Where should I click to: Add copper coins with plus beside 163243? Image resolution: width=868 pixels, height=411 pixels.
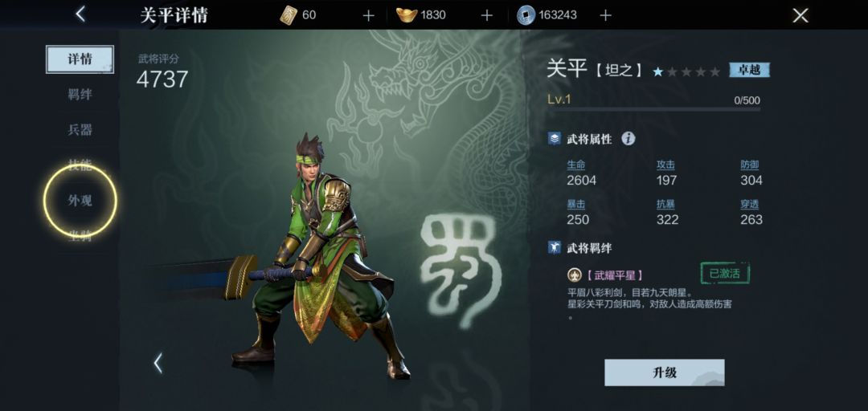[606, 15]
